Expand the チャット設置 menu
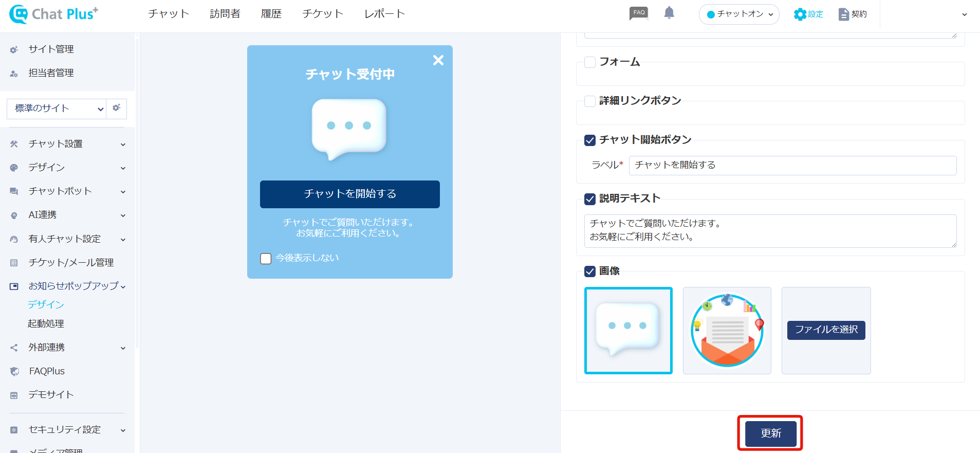 coord(123,144)
